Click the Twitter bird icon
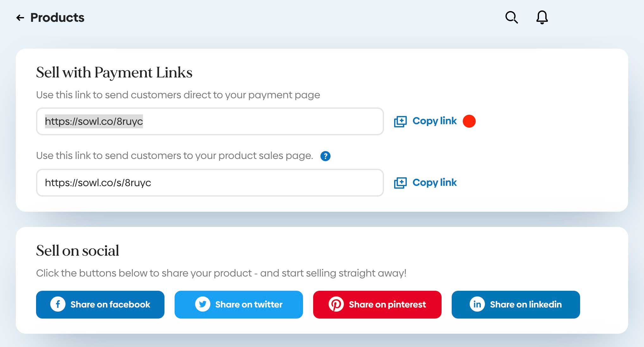Screen dimensions: 644x347 202,304
